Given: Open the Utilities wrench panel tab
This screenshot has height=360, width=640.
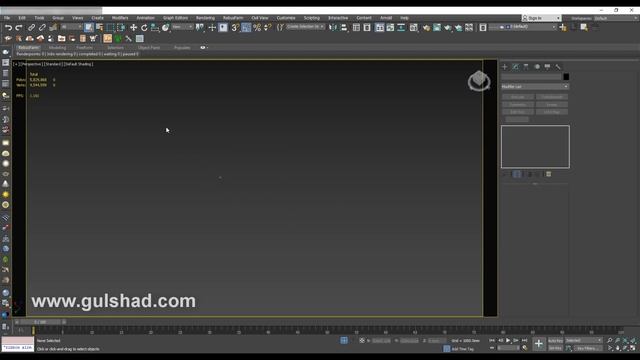Looking at the screenshot, I should (x=558, y=67).
